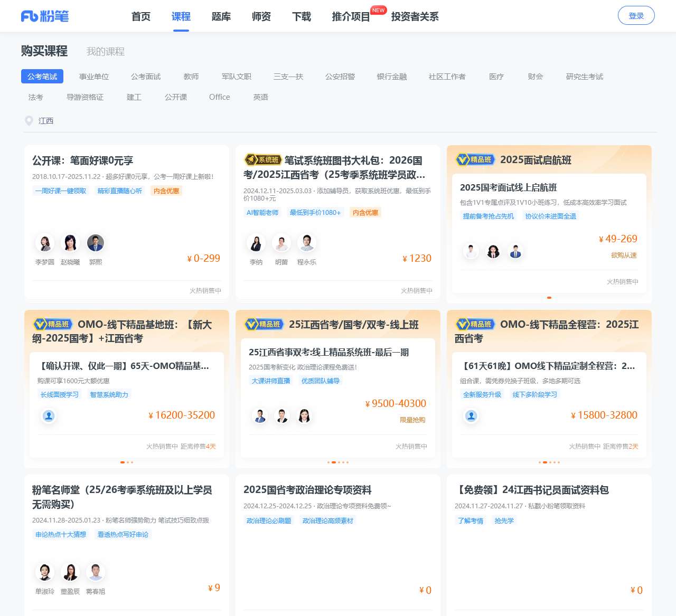Select the 公考笔试 category
Image resolution: width=676 pixels, height=616 pixels.
click(42, 77)
